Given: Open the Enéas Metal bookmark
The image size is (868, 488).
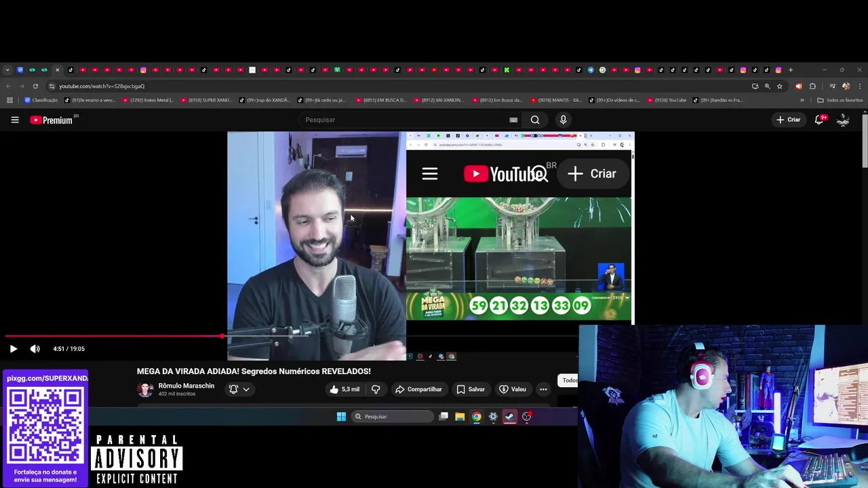Looking at the screenshot, I should [148, 100].
